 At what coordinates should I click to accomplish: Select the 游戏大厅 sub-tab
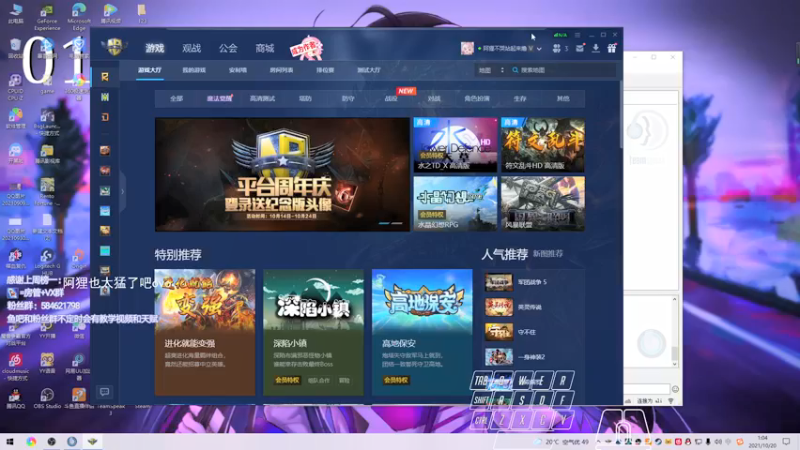point(149,70)
